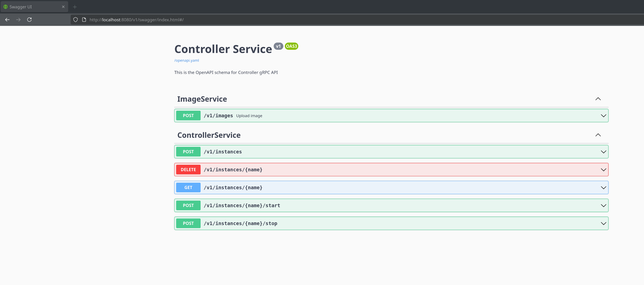
Task: Click the OpenAPI schema description text
Action: click(x=226, y=72)
